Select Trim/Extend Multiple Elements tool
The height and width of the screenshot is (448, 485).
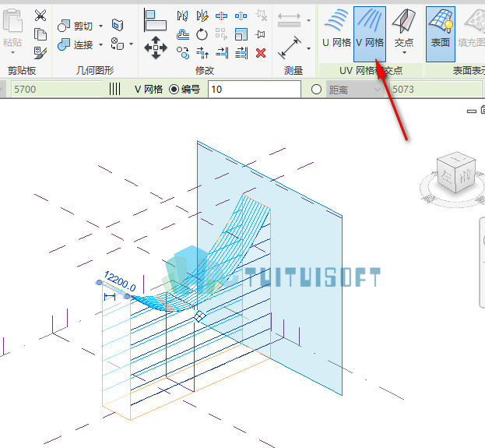pyautogui.click(x=241, y=53)
